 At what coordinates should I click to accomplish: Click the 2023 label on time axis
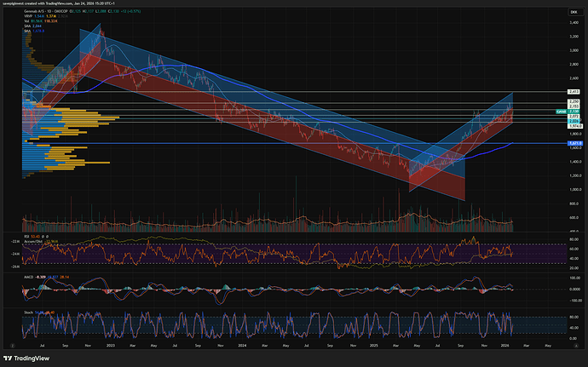click(110, 345)
